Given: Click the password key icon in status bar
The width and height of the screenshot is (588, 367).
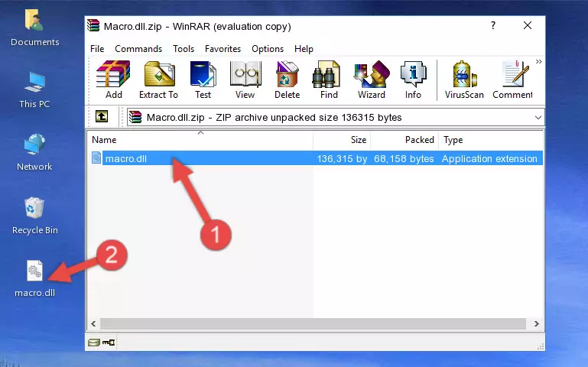Looking at the screenshot, I should click(x=109, y=342).
